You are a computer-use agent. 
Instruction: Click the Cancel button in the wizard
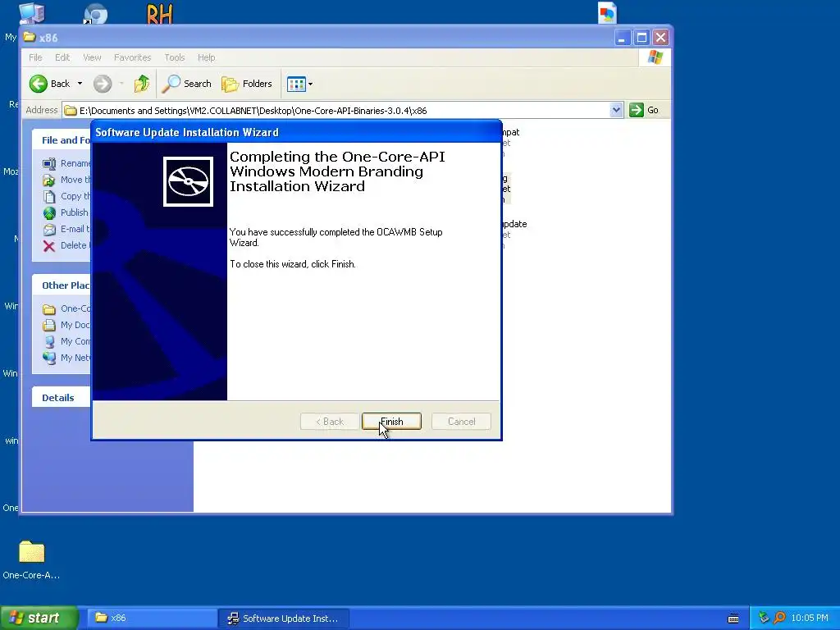(461, 422)
